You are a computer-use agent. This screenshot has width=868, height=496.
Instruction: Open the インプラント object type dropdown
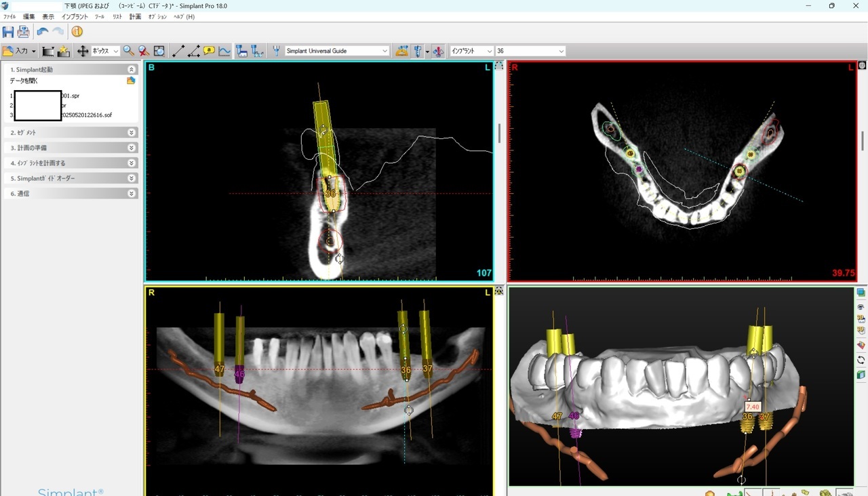tap(471, 51)
